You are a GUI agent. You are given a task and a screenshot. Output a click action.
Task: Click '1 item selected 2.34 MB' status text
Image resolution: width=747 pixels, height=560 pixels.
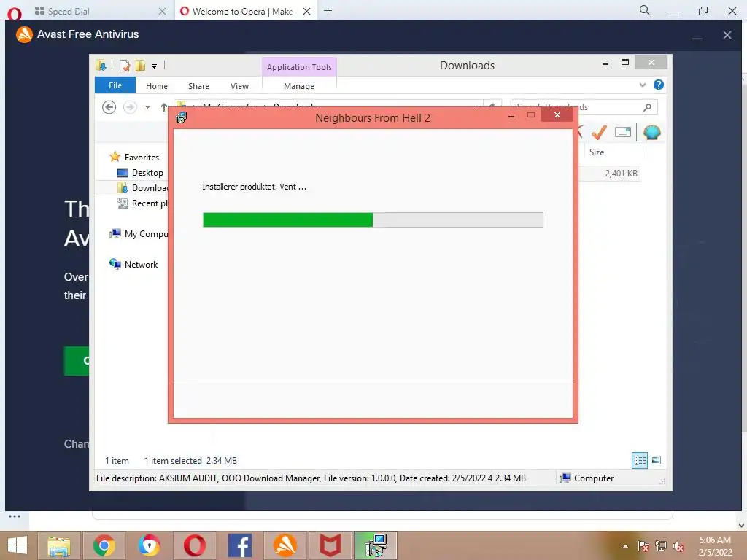(x=190, y=461)
